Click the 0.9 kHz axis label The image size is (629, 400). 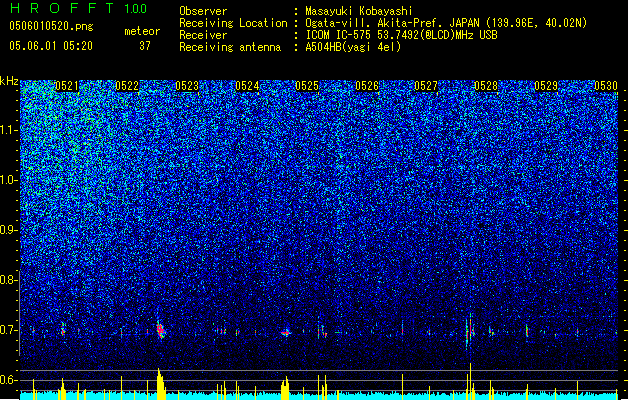pyautogui.click(x=8, y=230)
